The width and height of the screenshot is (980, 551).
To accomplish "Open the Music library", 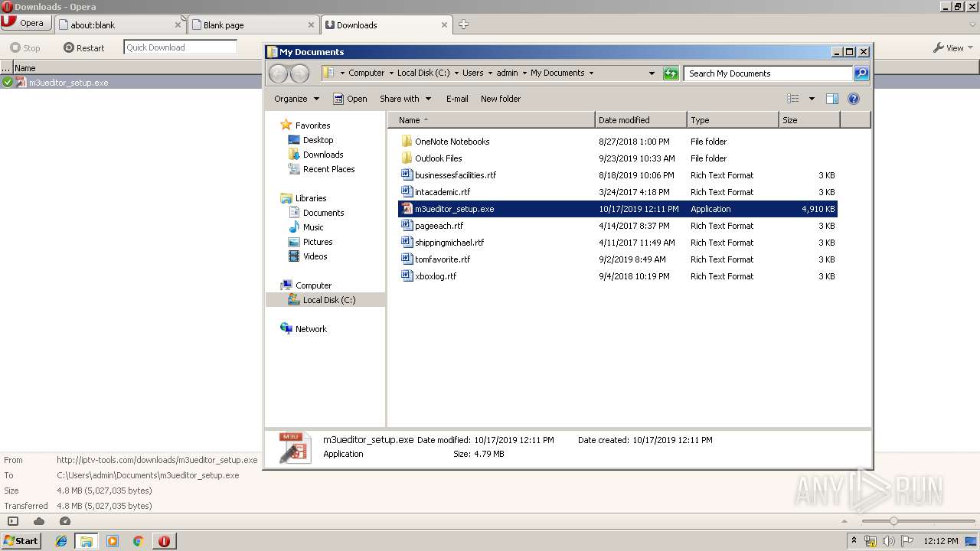I will [x=312, y=227].
